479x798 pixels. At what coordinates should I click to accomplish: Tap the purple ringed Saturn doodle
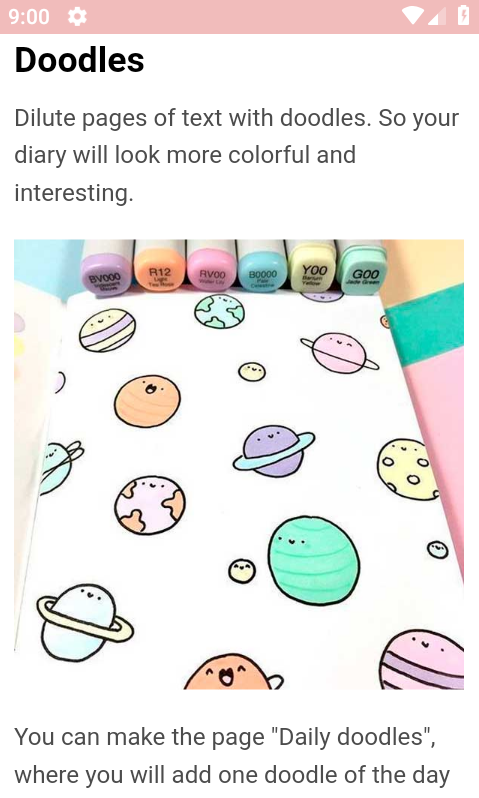point(274,450)
